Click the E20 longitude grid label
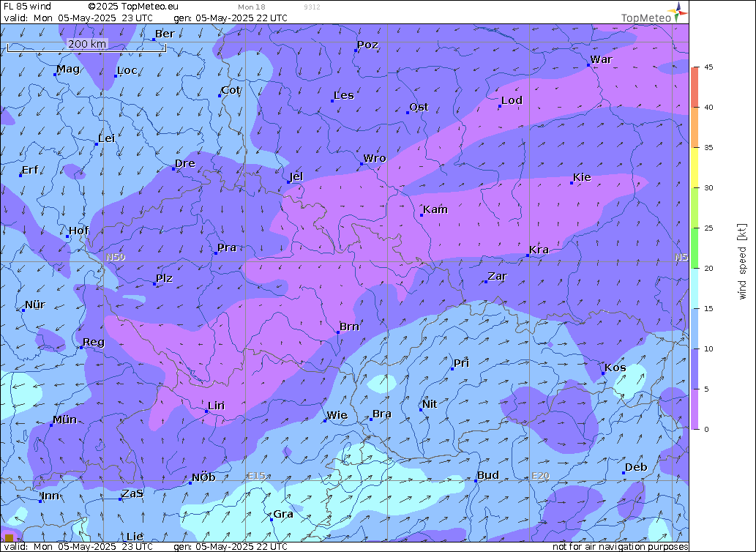The height and width of the screenshot is (552, 756). [x=541, y=476]
